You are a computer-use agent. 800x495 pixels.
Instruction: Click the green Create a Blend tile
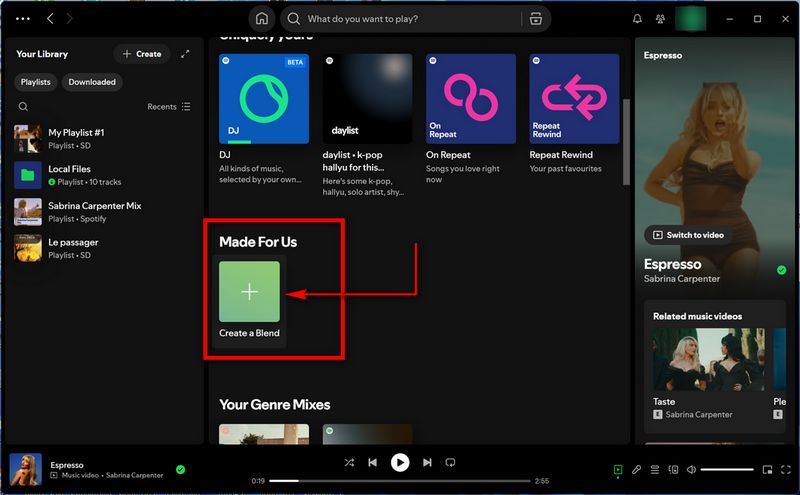tap(249, 291)
